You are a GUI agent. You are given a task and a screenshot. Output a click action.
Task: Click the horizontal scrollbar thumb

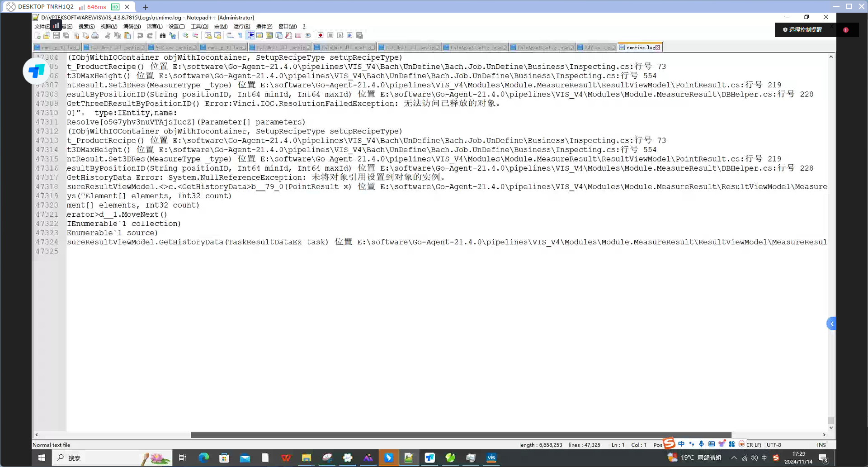tap(461, 435)
